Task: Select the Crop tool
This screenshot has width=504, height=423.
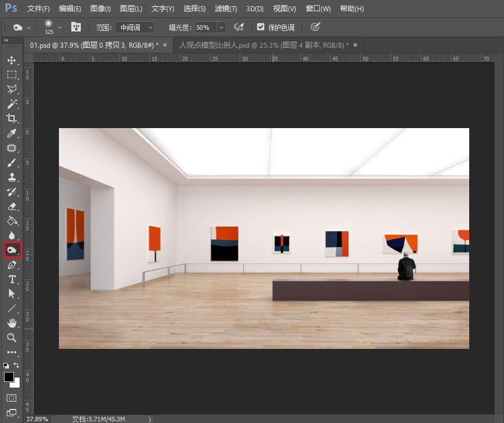Action: click(x=12, y=119)
